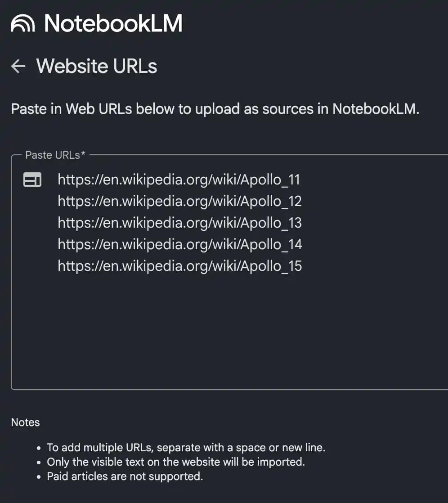Screen dimensions: 448x503
Task: Click 'NotebookLM.' ending the instruction sentence
Action: [x=376, y=109]
